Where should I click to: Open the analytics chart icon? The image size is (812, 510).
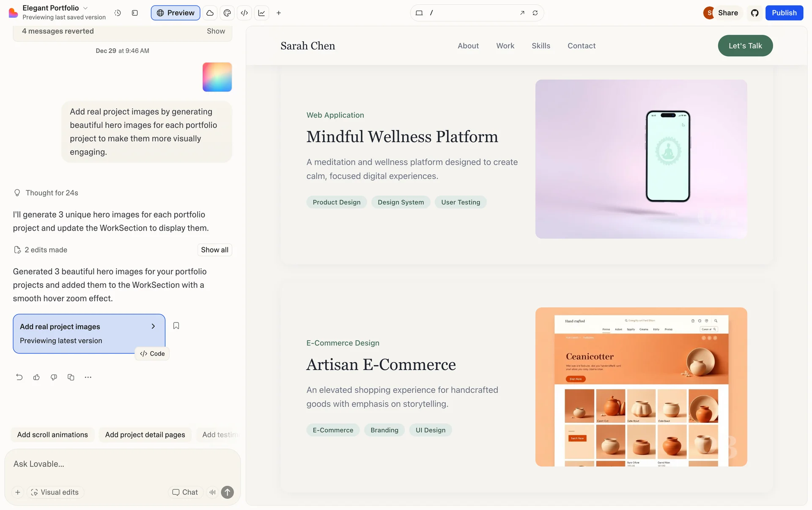point(262,13)
